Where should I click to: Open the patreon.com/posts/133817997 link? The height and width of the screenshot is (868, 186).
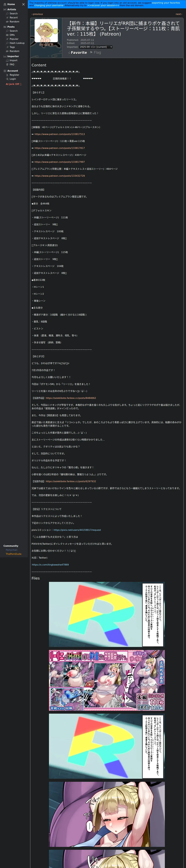pyautogui.click(x=59, y=162)
